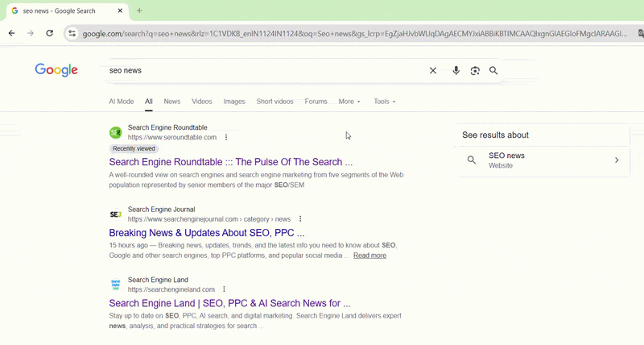Click the https://www.seroundtable.com URL

[172, 137]
